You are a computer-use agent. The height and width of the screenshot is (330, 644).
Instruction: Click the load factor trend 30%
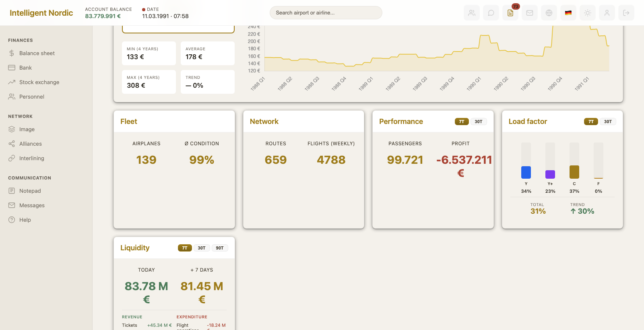(x=582, y=211)
